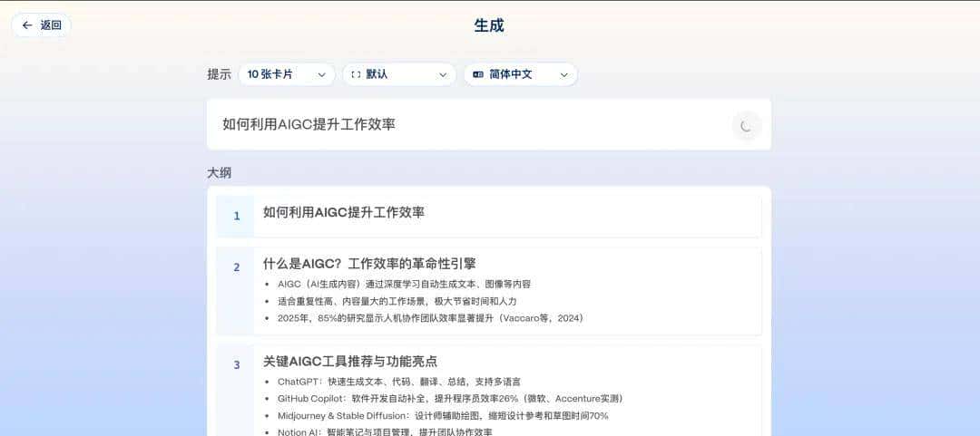
Task: Click title 什么是AIGC？工作效率的革命性引擎
Action: click(370, 264)
